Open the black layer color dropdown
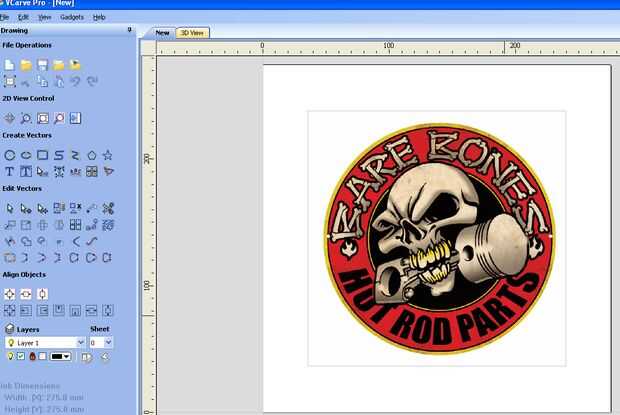Screen dimensions: 620x415 coord(60,357)
